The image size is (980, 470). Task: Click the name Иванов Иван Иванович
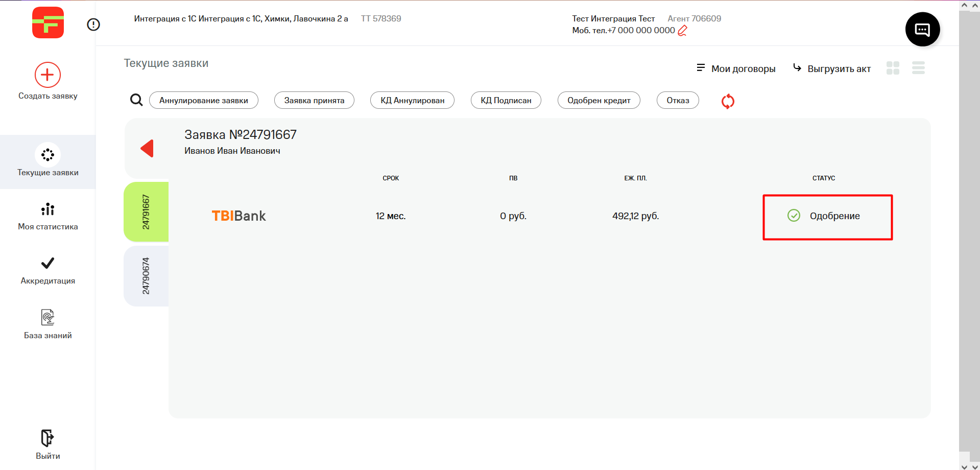pos(232,151)
